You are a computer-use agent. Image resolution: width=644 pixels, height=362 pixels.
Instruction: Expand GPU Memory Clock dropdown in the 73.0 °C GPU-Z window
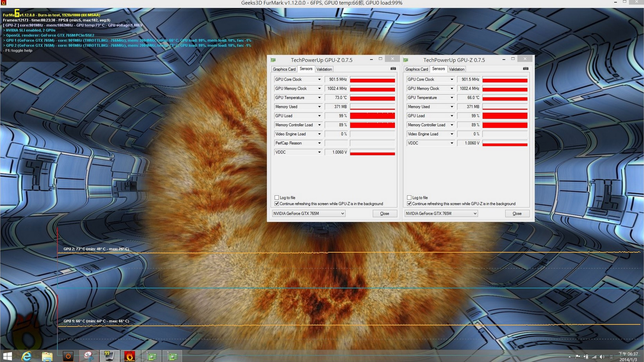[319, 89]
